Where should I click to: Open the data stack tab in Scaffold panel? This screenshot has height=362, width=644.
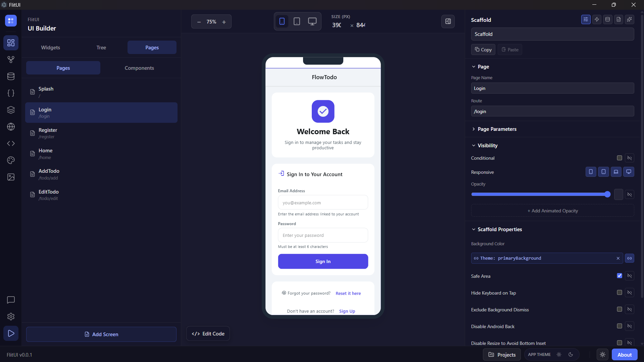(x=607, y=19)
